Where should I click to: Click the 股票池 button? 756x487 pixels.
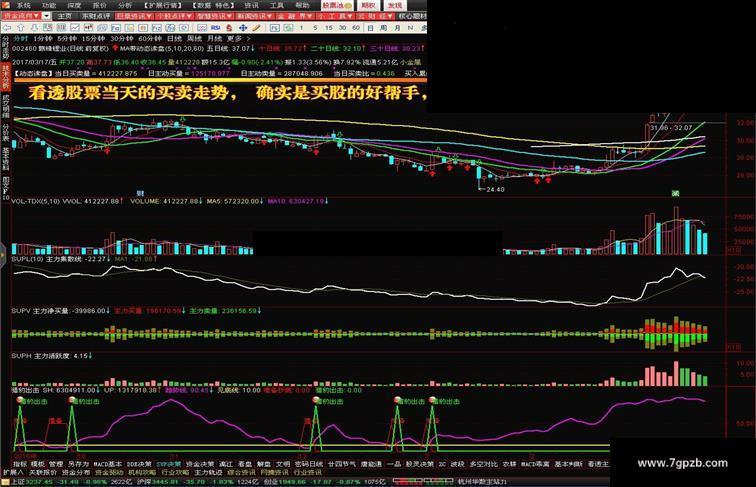337,5
